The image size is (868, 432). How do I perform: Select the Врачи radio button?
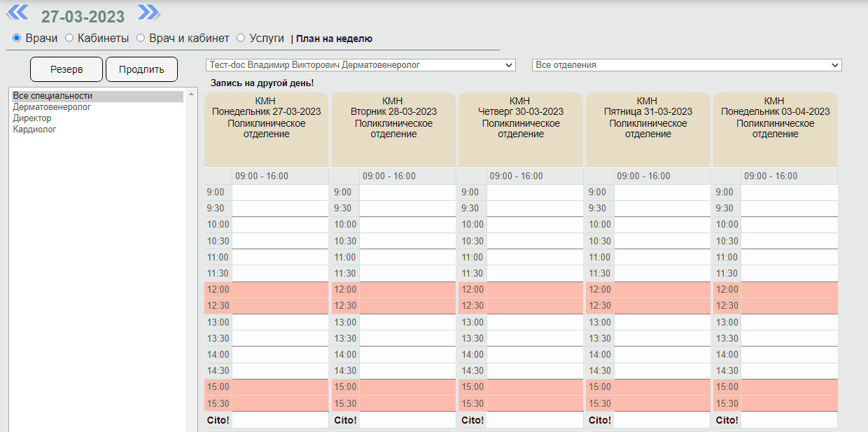pyautogui.click(x=17, y=39)
